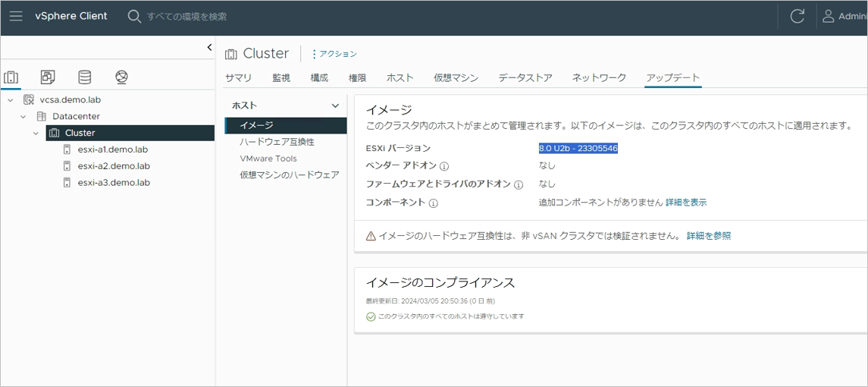Screen dimensions: 868x387
Task: Open the 構成 tab
Action: (x=319, y=77)
